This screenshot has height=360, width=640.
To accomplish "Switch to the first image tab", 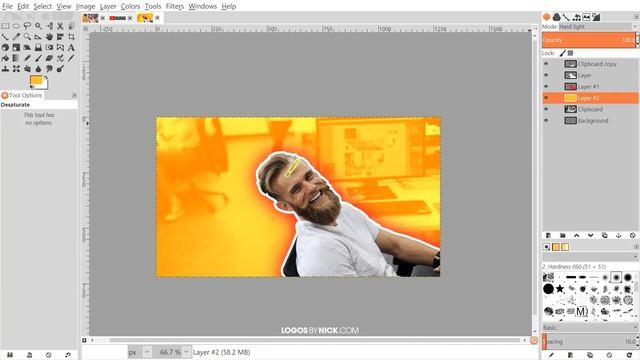I will click(x=90, y=18).
